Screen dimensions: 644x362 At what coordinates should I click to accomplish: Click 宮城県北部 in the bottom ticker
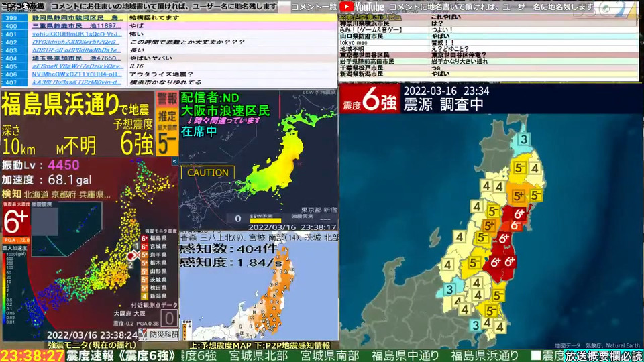point(258,355)
